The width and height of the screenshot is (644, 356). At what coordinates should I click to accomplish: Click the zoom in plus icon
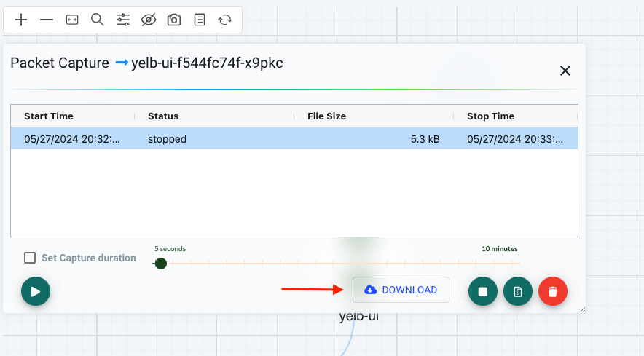click(x=21, y=20)
